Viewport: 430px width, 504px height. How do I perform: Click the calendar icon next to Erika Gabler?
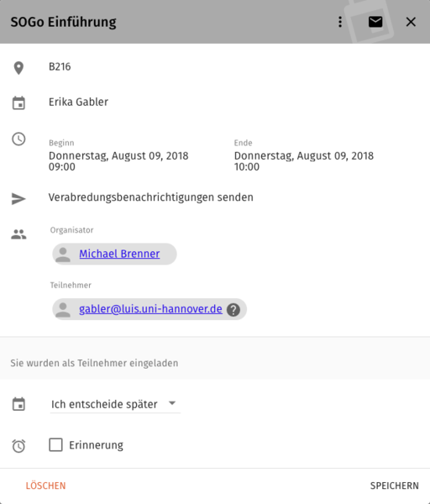[x=18, y=102]
